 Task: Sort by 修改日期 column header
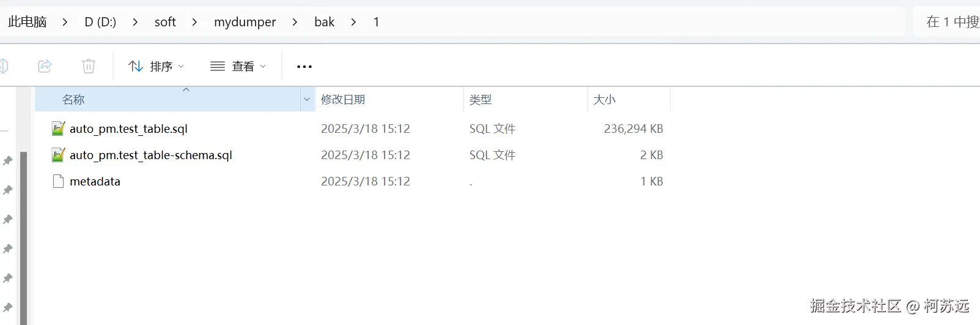[343, 99]
